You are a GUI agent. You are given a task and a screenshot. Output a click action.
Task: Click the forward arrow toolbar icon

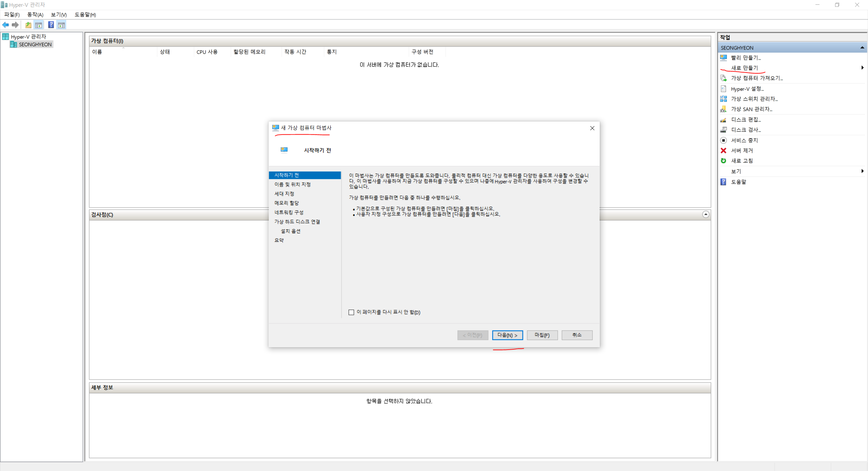(x=15, y=25)
